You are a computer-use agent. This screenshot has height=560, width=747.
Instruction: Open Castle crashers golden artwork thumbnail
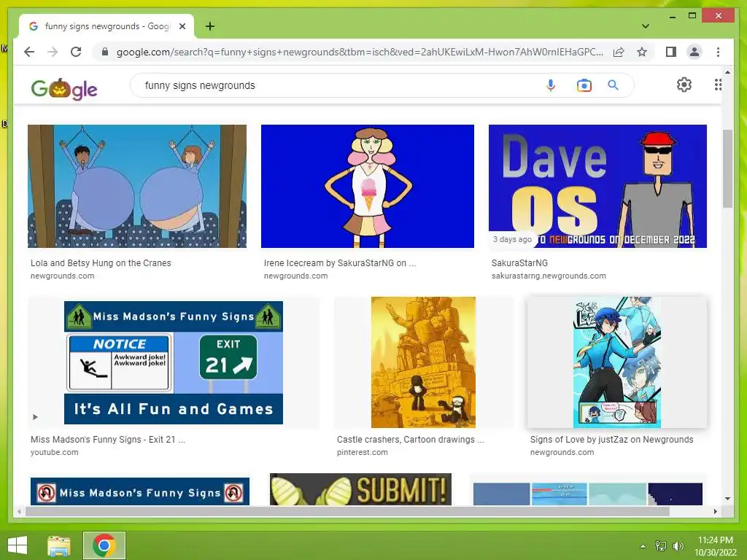point(423,362)
